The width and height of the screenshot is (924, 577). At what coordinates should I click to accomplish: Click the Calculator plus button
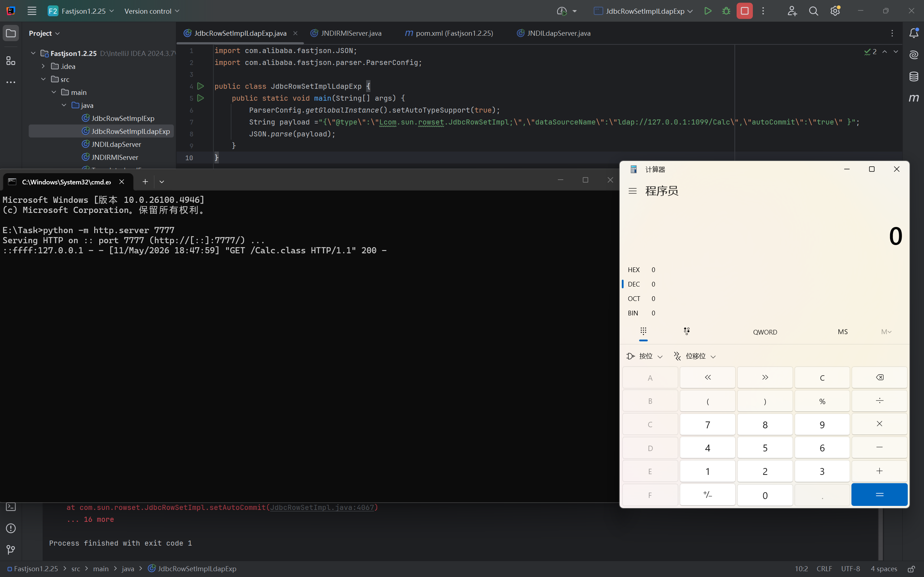tap(879, 471)
